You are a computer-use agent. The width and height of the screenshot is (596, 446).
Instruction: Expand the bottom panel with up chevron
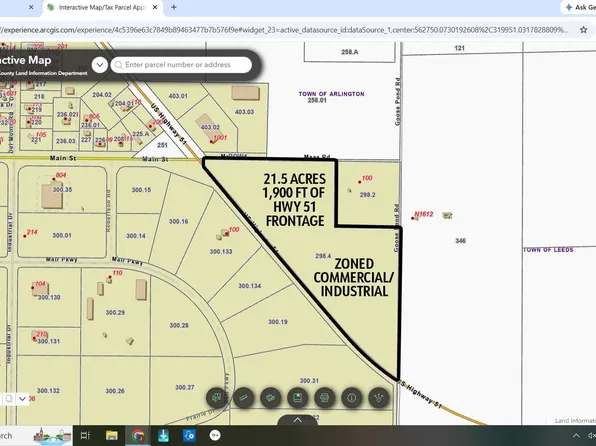click(298, 420)
